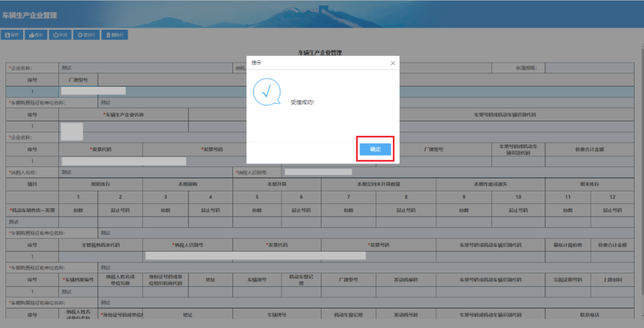Click the 主管税务机关代码 column header

(101, 245)
